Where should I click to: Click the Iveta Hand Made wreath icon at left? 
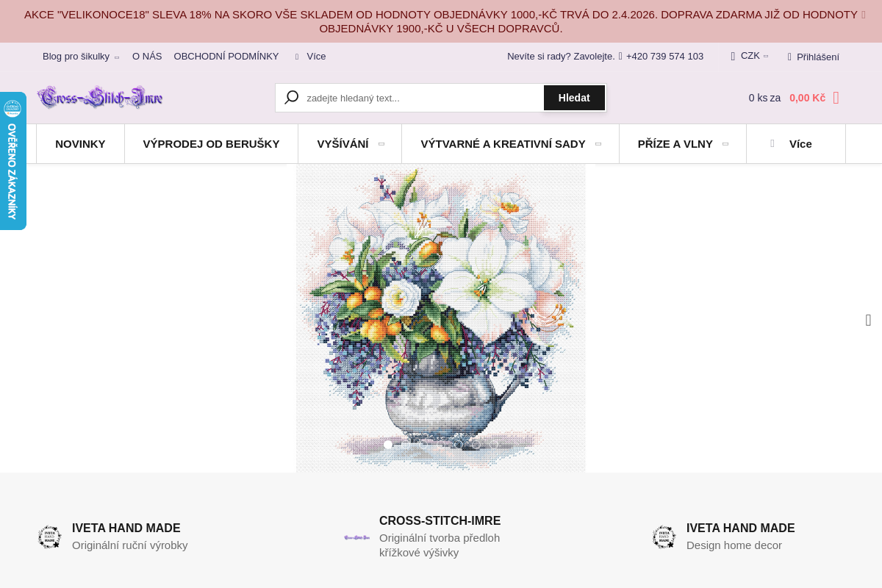[50, 537]
